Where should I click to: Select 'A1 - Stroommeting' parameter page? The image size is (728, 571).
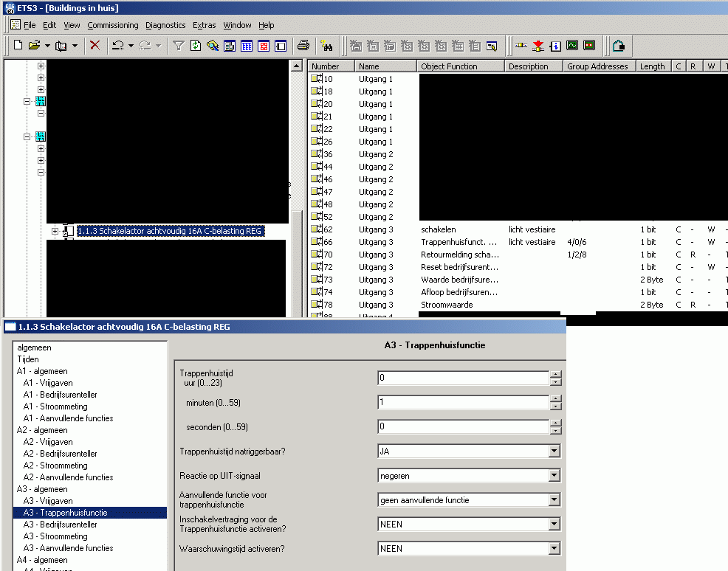point(55,406)
